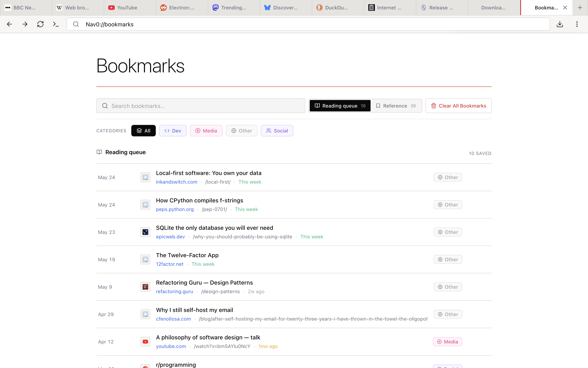Select the Reference view toggle
Image resolution: width=588 pixels, height=368 pixels.
pyautogui.click(x=396, y=106)
